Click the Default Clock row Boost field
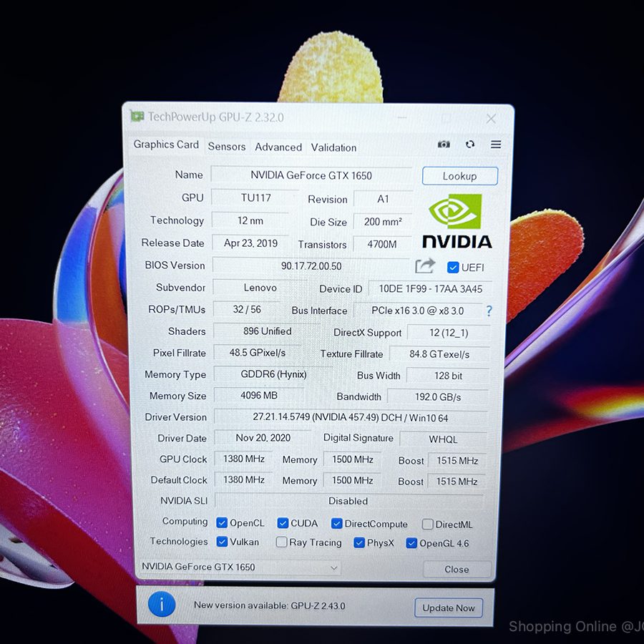Viewport: 644px width, 644px height. point(457,482)
